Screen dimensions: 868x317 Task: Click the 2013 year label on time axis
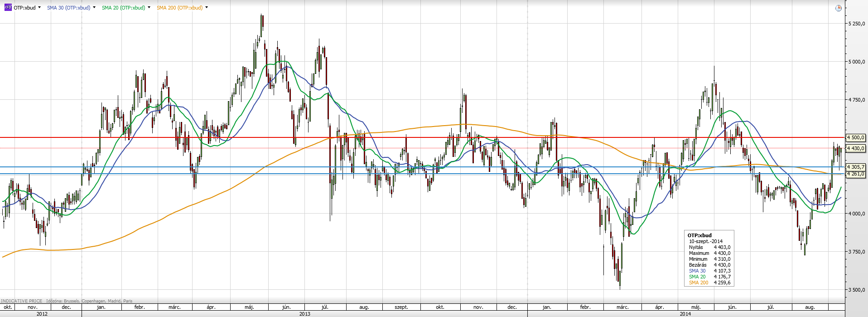305,314
